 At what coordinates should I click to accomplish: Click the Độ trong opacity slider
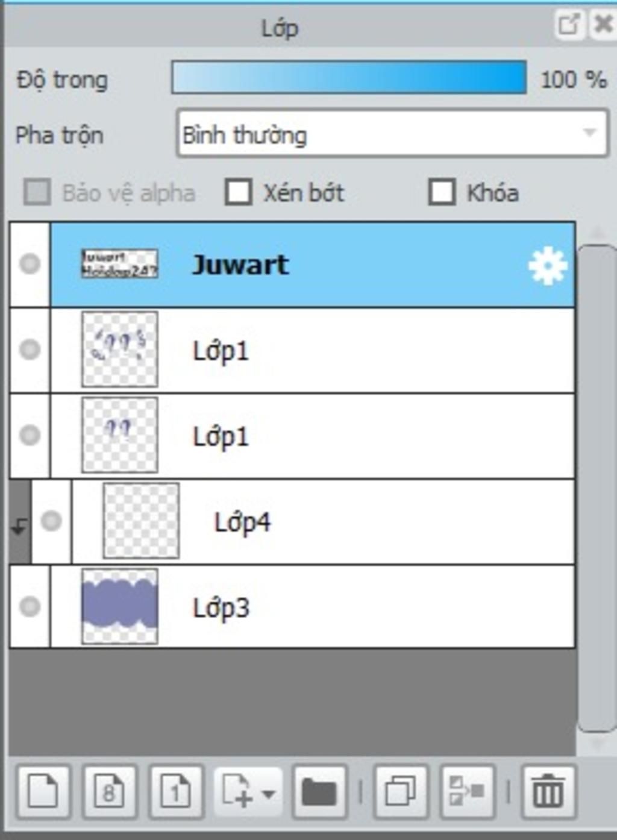tap(349, 78)
